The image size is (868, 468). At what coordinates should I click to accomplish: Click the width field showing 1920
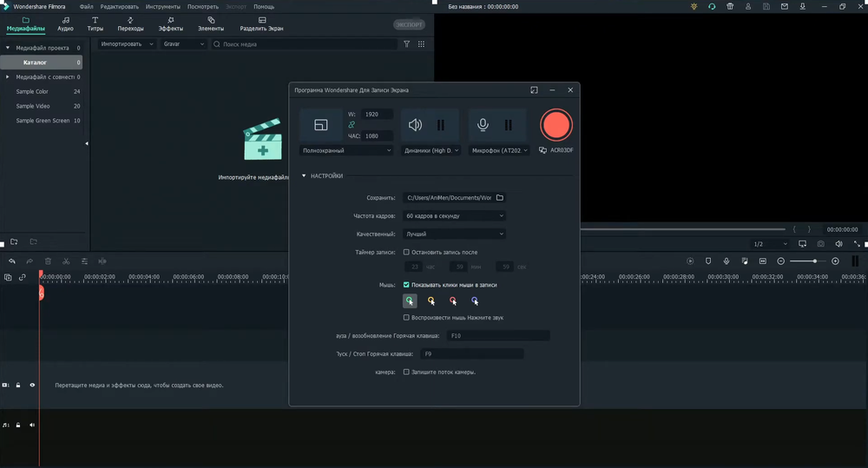pos(377,114)
